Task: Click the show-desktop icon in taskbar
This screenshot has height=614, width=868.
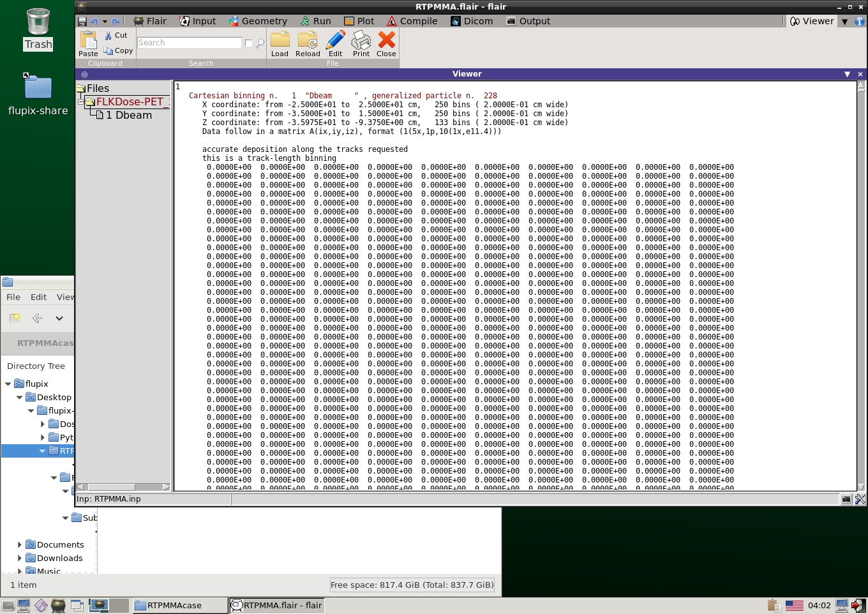Action: [78, 605]
